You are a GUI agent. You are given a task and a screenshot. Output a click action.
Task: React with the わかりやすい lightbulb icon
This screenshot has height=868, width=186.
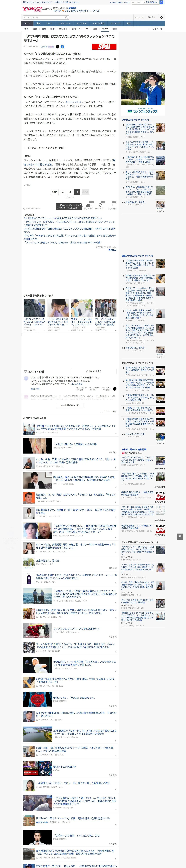[x=100, y=205]
